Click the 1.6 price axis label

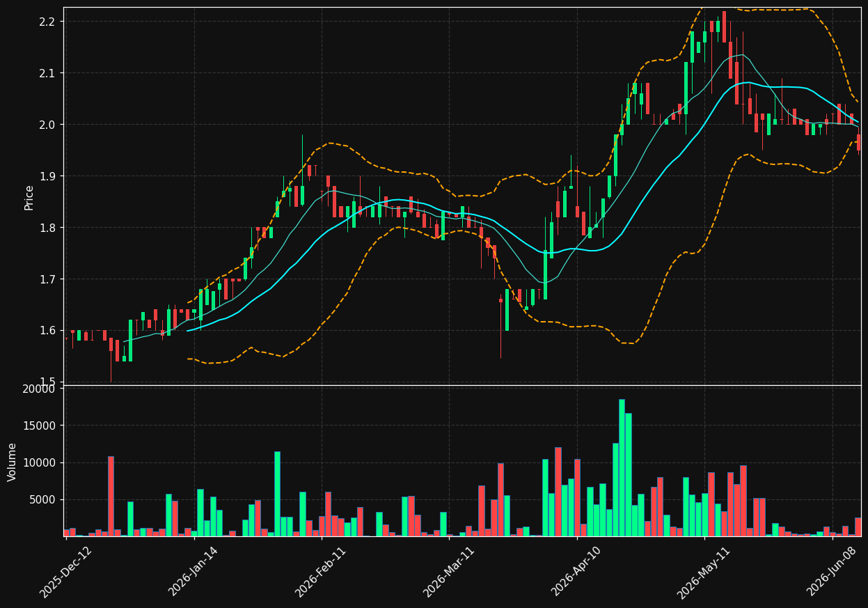click(48, 331)
